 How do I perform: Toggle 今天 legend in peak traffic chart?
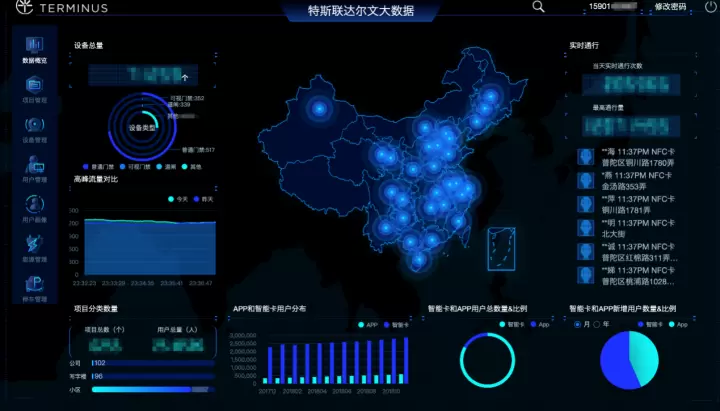pyautogui.click(x=177, y=199)
